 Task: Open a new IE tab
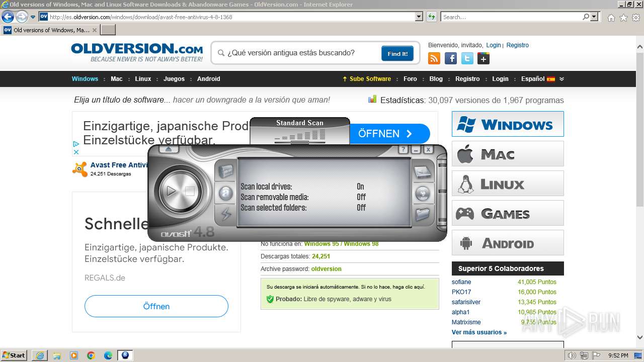(108, 30)
